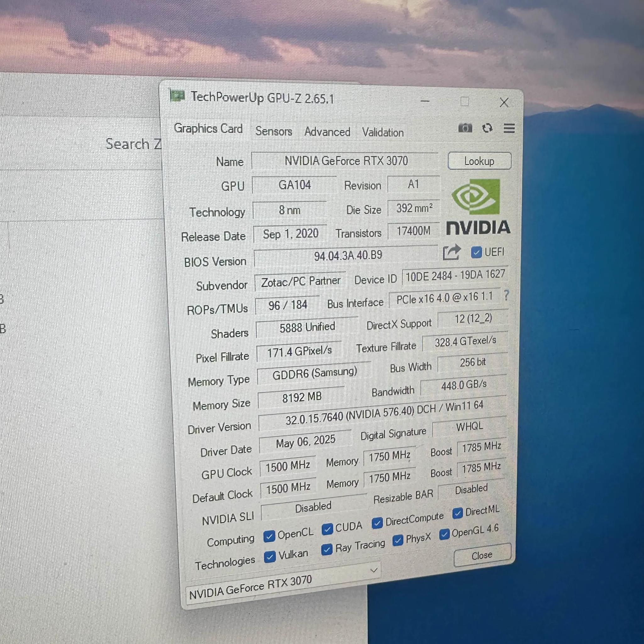Switch to the Graphics Card tab
This screenshot has width=644, height=644.
pos(208,128)
